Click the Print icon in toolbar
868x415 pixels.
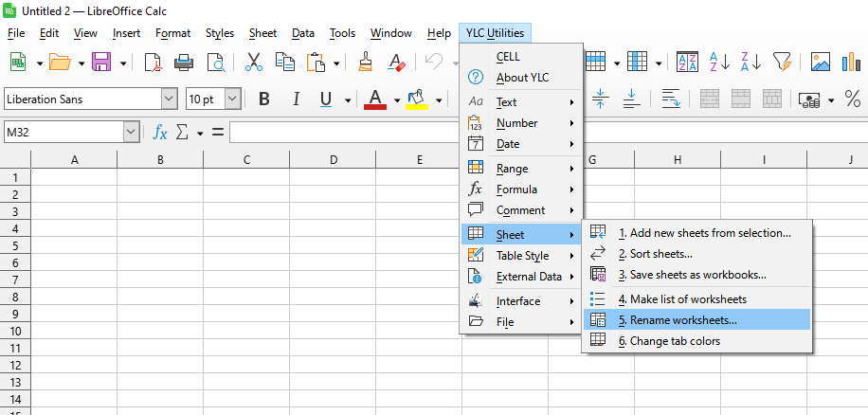tap(184, 63)
